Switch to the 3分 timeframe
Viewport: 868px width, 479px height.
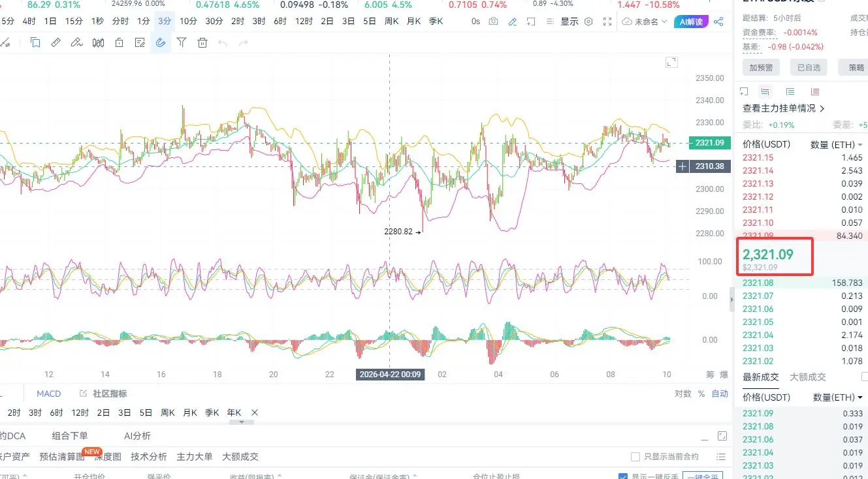[165, 21]
